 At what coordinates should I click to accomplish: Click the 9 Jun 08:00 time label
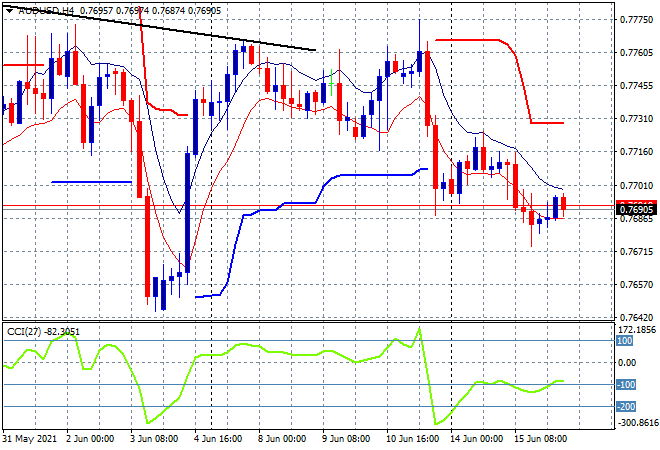click(x=346, y=439)
